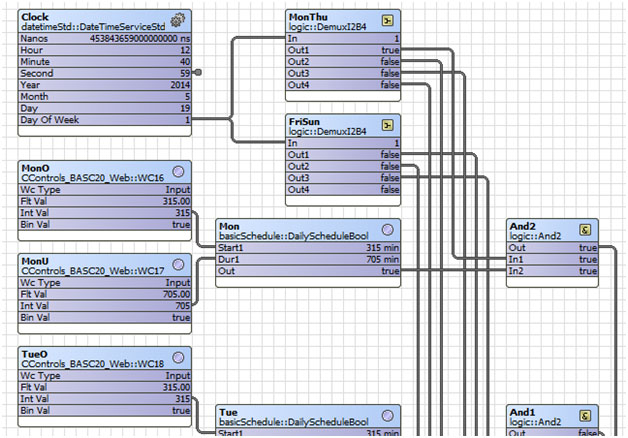Click the Second slot connector dot on Clock
This screenshot has height=438, width=628.
(198, 73)
